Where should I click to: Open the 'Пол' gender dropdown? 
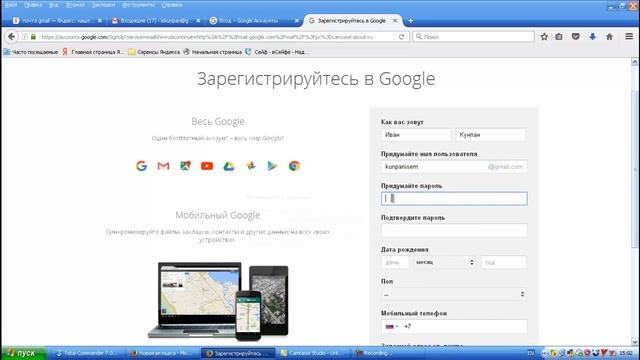454,294
